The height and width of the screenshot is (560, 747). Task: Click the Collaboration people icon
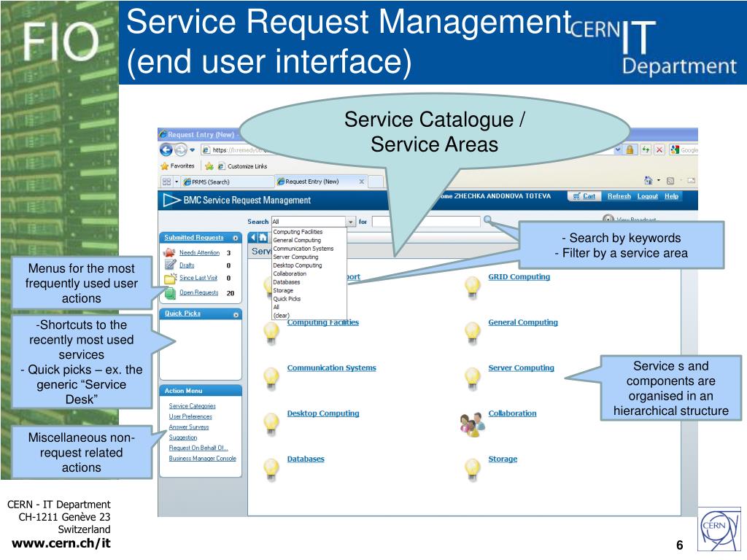[472, 424]
